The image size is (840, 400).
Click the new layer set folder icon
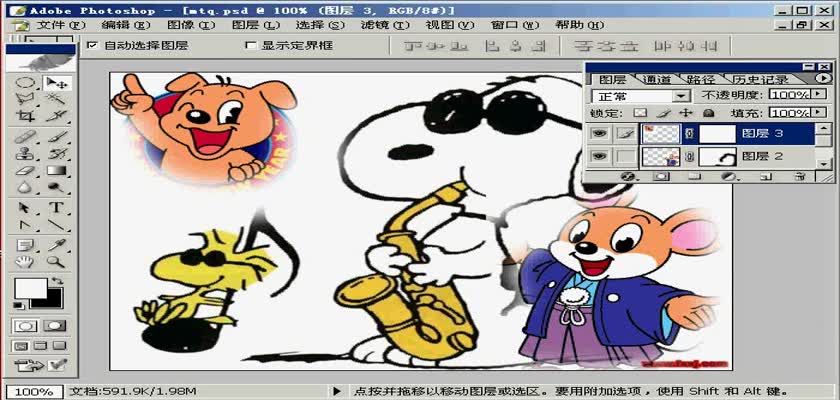(x=695, y=176)
